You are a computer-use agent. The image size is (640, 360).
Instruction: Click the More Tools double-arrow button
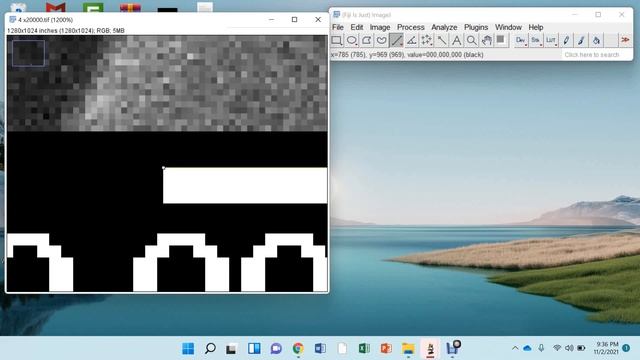625,40
